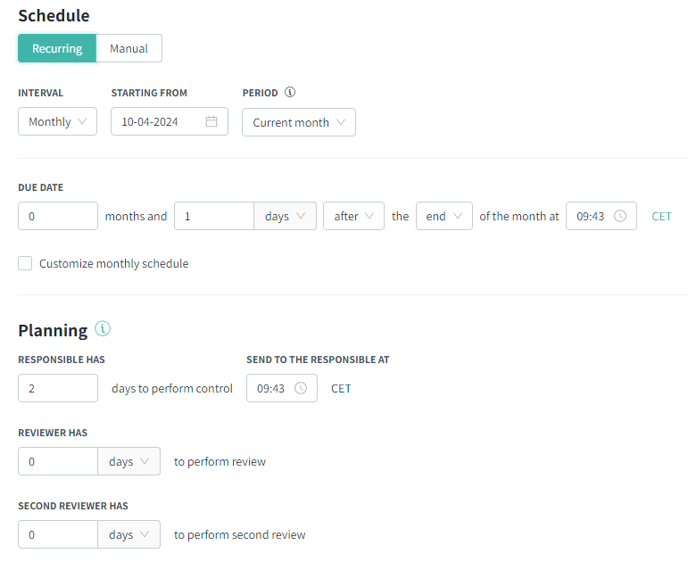688x562 pixels.
Task: Open the Monthly interval dropdown
Action: tap(57, 122)
